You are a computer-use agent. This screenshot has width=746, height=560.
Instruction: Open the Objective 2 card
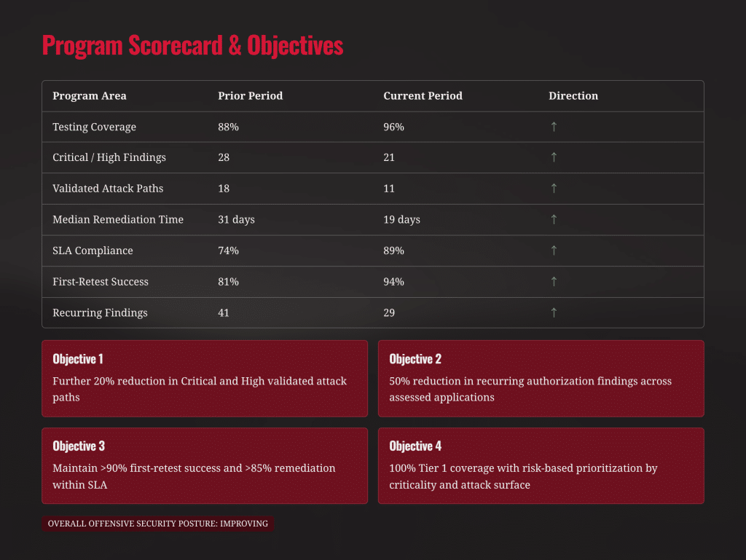click(x=541, y=379)
